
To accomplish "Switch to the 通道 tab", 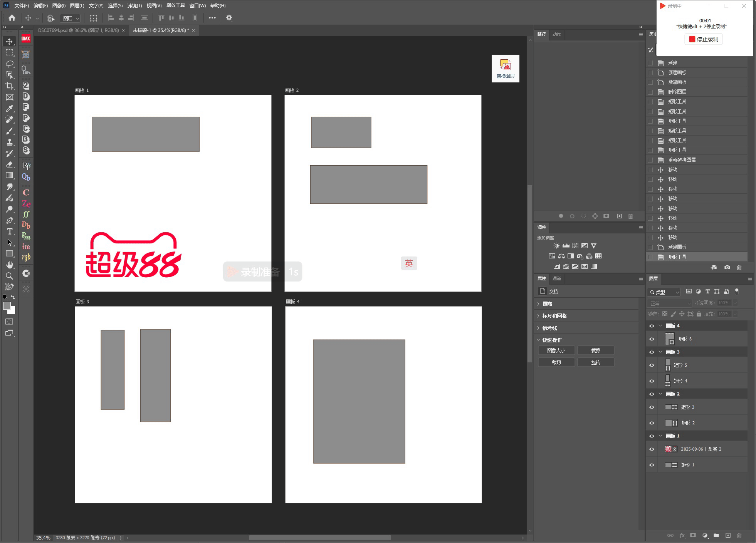I will click(x=557, y=278).
